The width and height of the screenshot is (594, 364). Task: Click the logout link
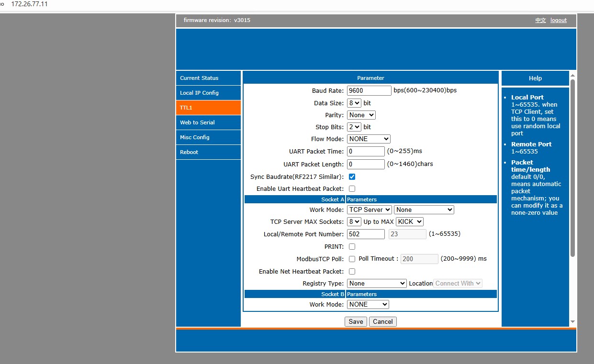pyautogui.click(x=558, y=21)
